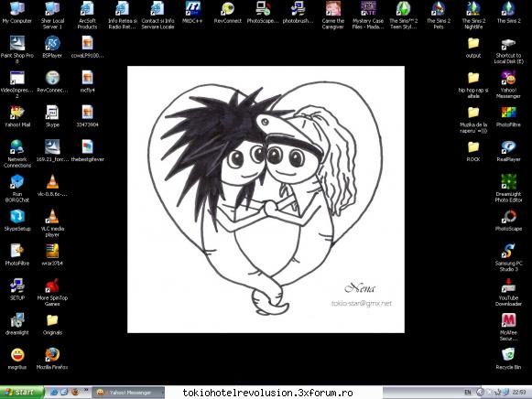Image resolution: width=532 pixels, height=399 pixels.
Task: Open PhotoScape icon in top row
Action: coord(263,14)
